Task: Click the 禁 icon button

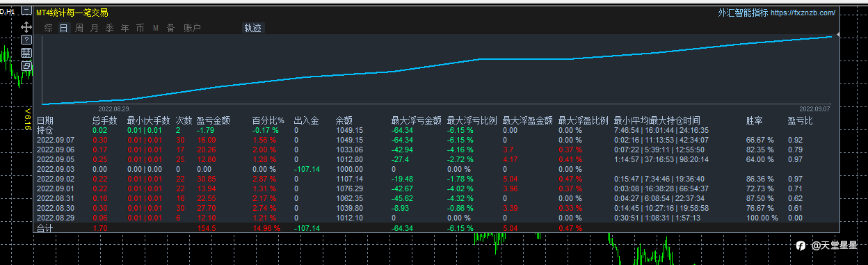Action: pos(26,53)
